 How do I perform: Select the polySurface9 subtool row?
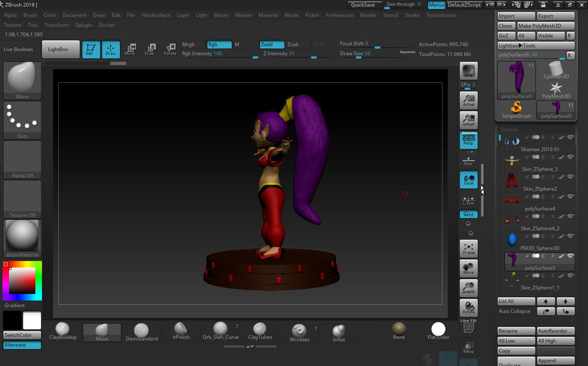[540, 262]
